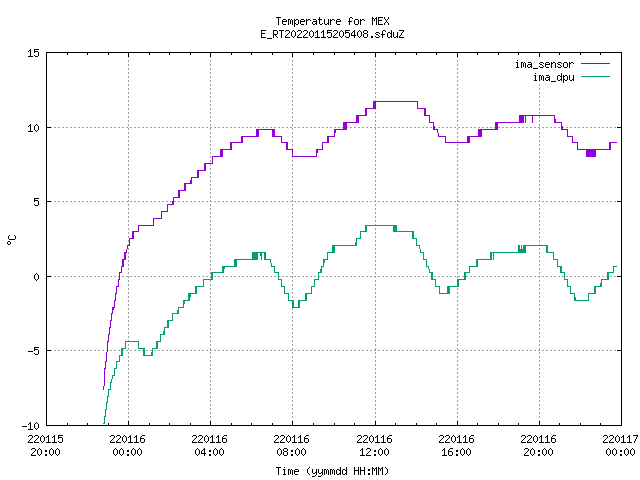This screenshot has width=640, height=480.
Task: Click the ima_dpu legend label
Action: tap(553, 77)
